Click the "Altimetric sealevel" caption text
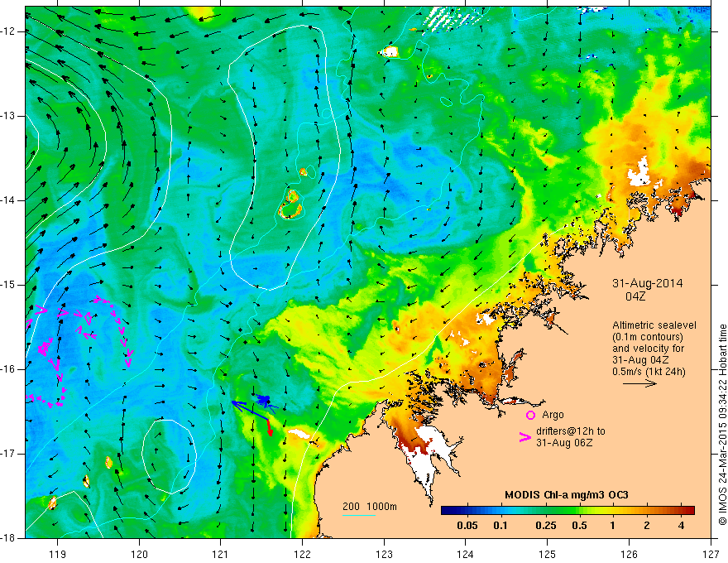The image size is (728, 563). [654, 325]
